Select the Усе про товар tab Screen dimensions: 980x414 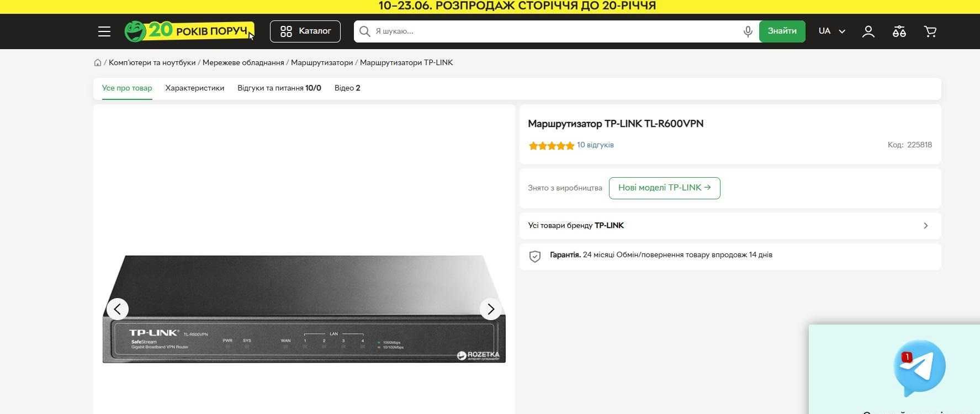(x=127, y=88)
